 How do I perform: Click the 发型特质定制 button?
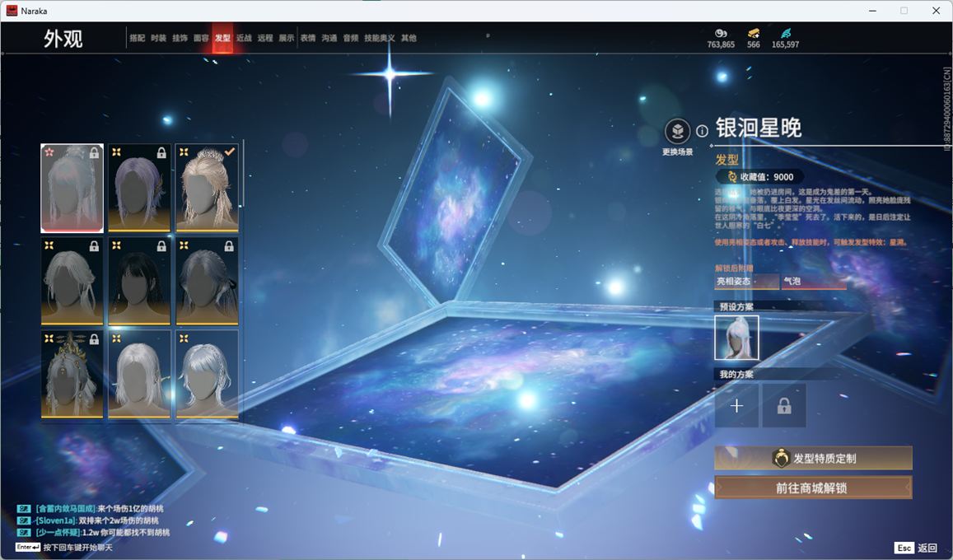(813, 459)
